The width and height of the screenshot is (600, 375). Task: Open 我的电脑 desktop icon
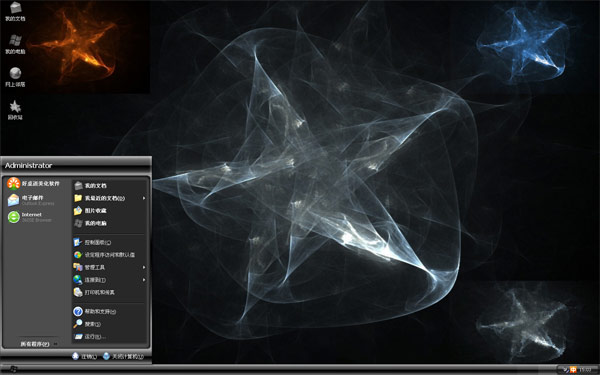(x=15, y=44)
